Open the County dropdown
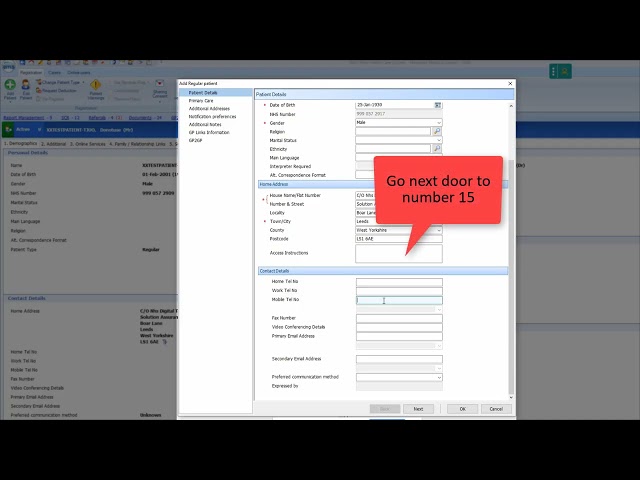The width and height of the screenshot is (640, 480). (x=439, y=230)
